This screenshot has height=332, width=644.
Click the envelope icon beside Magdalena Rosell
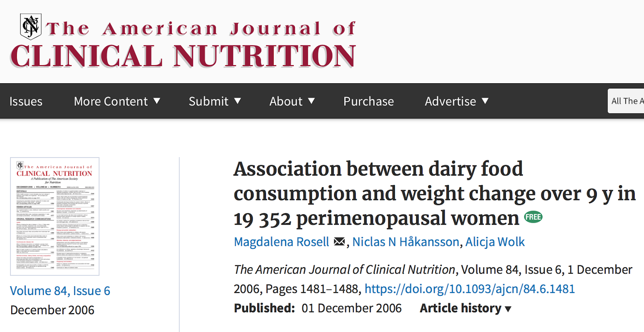tap(339, 242)
